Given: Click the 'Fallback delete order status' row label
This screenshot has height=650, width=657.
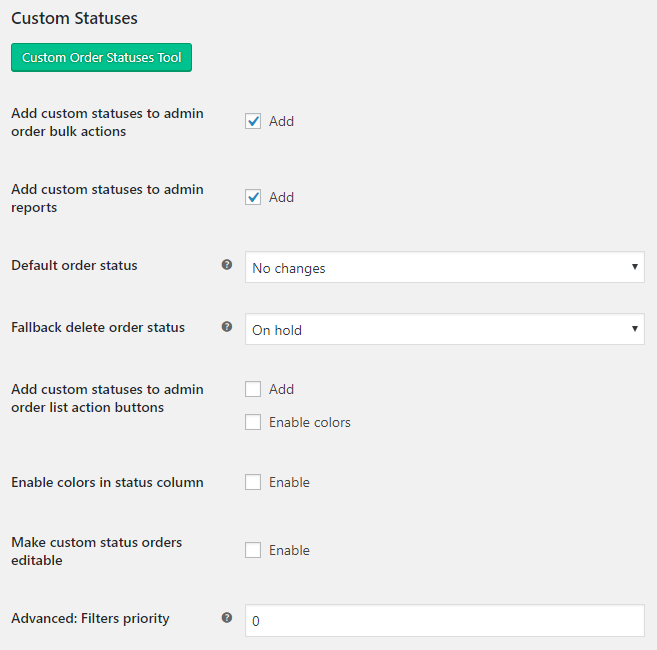Looking at the screenshot, I should (98, 327).
